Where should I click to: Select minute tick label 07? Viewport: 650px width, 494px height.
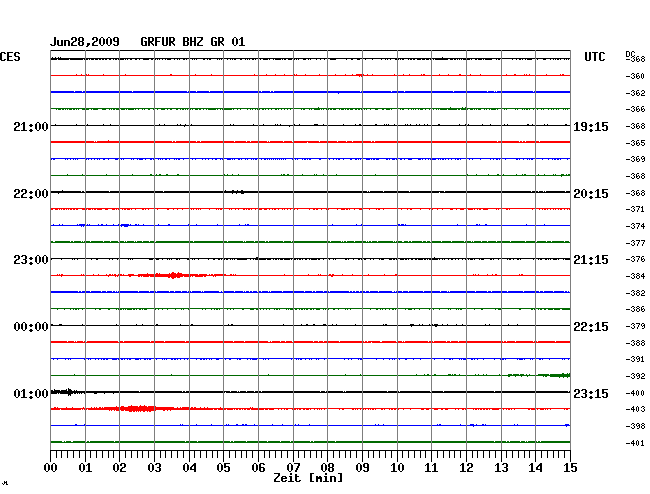[293, 468]
